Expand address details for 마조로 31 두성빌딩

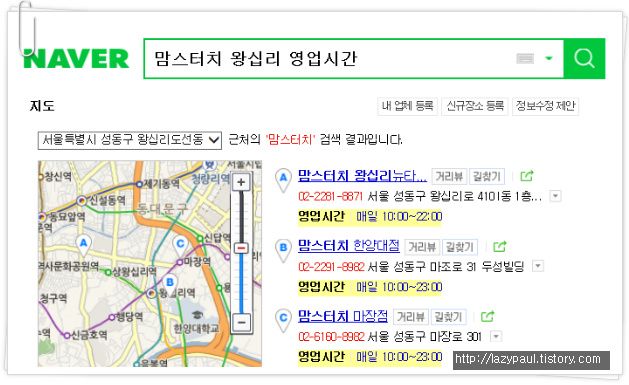click(x=538, y=266)
